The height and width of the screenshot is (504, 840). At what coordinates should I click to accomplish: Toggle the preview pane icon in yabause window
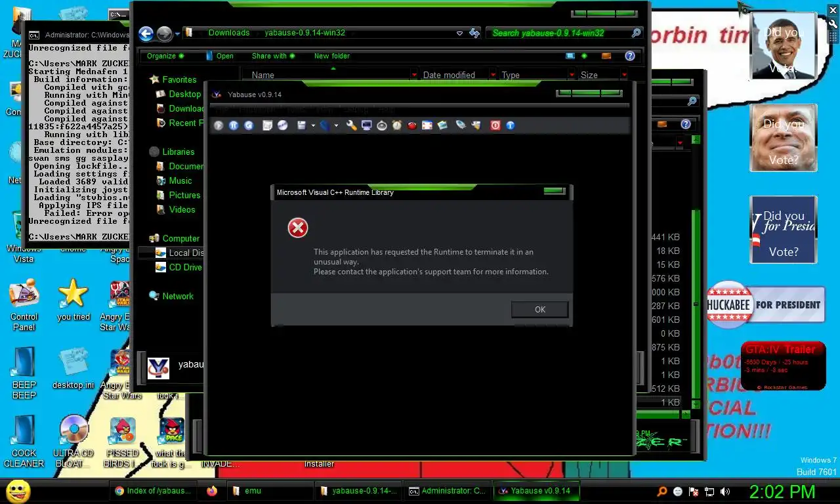tap(606, 56)
